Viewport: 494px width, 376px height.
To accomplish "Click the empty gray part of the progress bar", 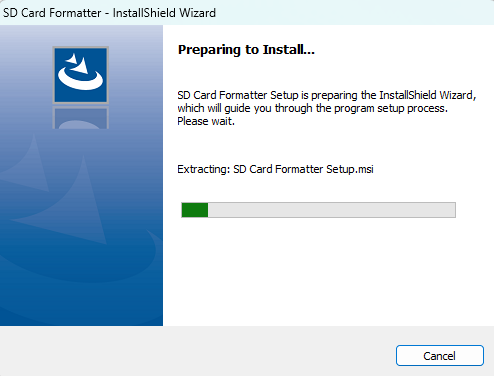I will click(x=332, y=210).
